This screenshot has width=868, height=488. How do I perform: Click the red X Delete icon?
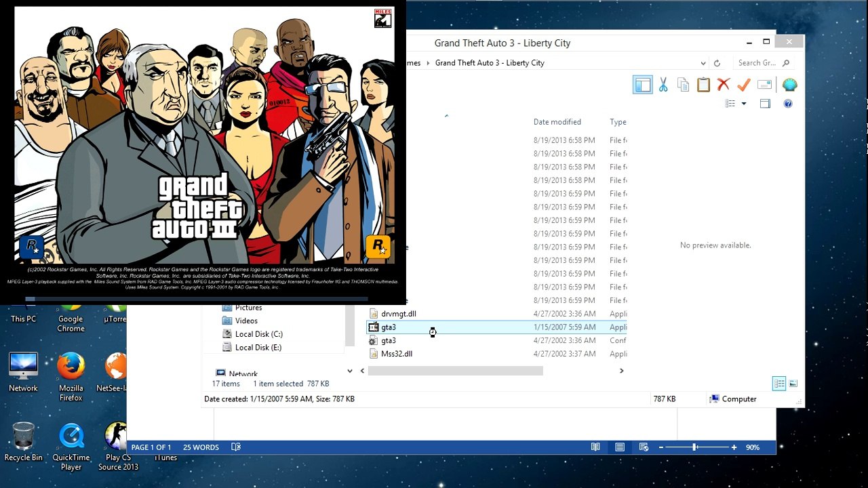pos(724,85)
